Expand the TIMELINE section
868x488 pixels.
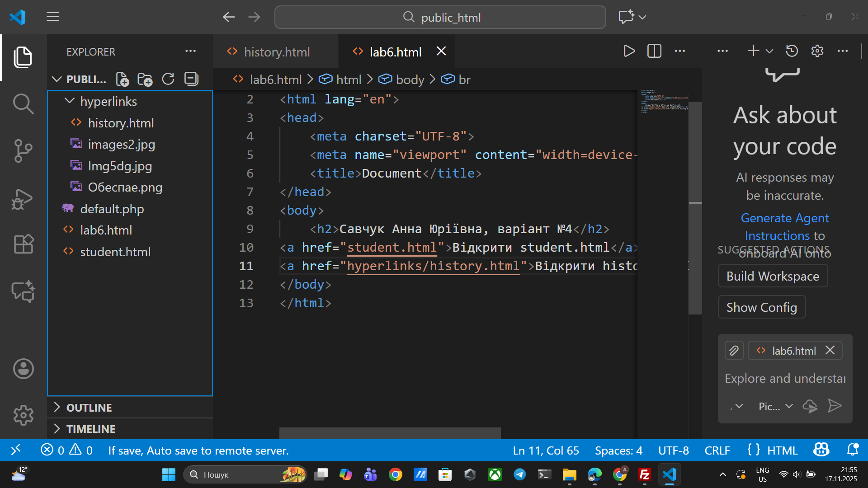pyautogui.click(x=90, y=429)
